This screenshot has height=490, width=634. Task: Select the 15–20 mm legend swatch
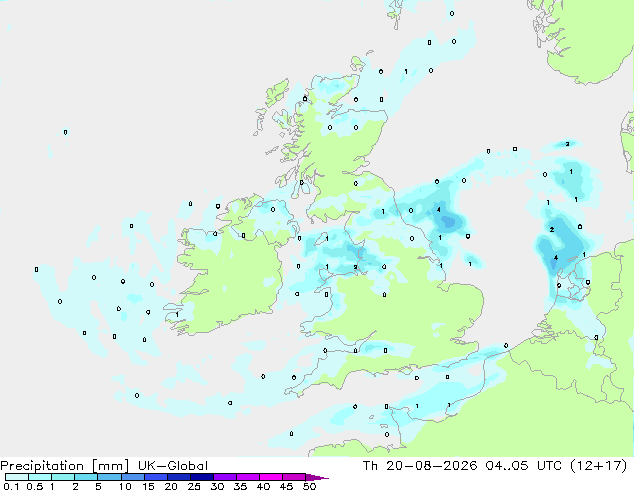tap(156, 477)
